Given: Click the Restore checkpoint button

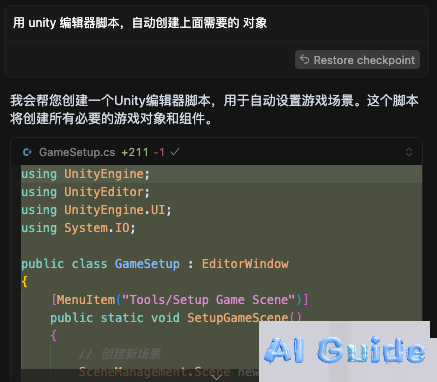Looking at the screenshot, I should pos(357,60).
